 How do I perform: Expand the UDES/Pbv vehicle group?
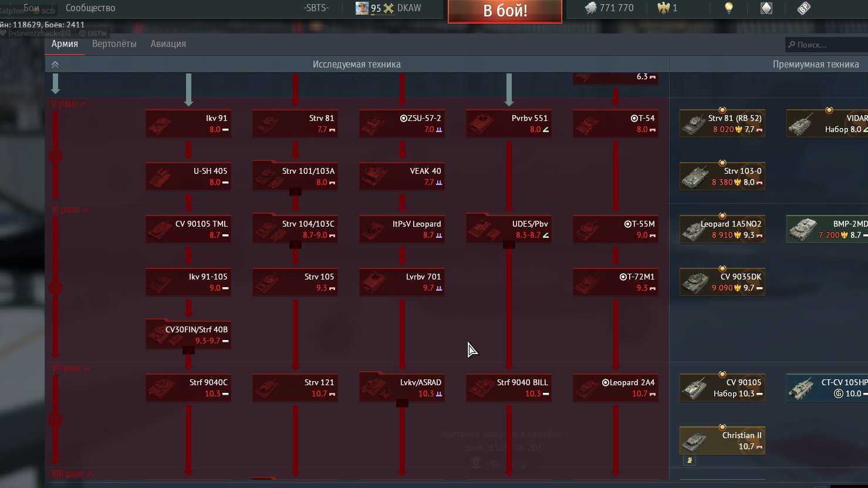tap(509, 245)
